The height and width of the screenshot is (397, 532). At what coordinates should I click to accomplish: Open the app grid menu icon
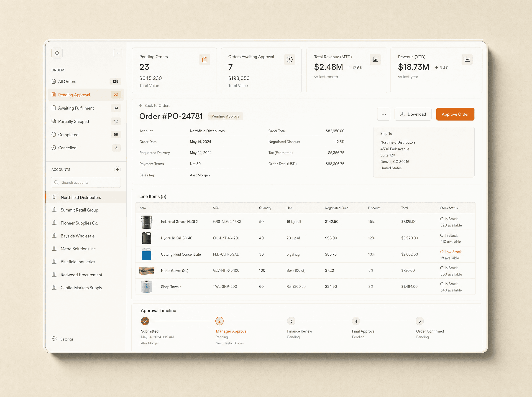tap(57, 53)
